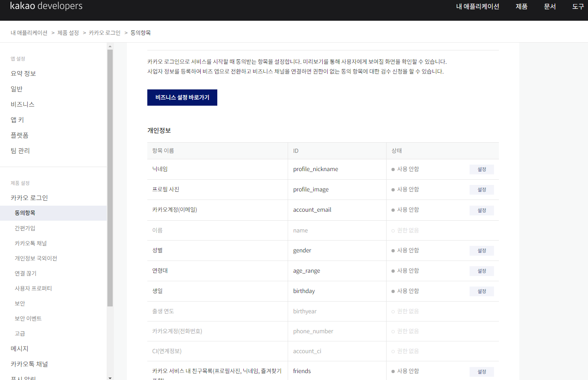The height and width of the screenshot is (380, 588).
Task: Click 비즈니스 설정 바로가기 button
Action: [x=182, y=98]
